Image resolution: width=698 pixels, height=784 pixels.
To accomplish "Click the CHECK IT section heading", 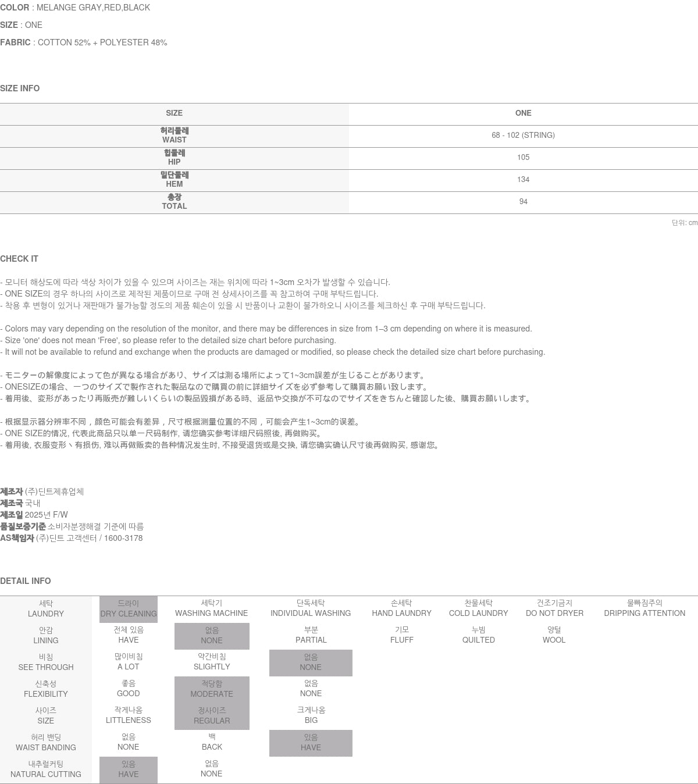I will click(x=19, y=259).
